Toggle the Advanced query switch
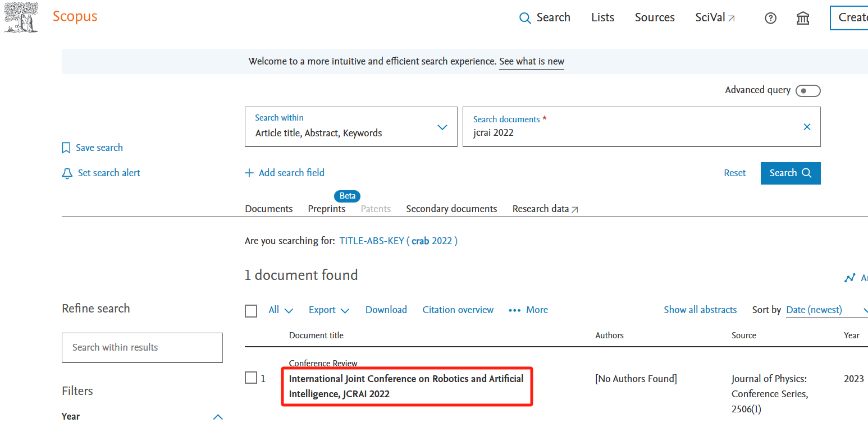 pos(808,91)
